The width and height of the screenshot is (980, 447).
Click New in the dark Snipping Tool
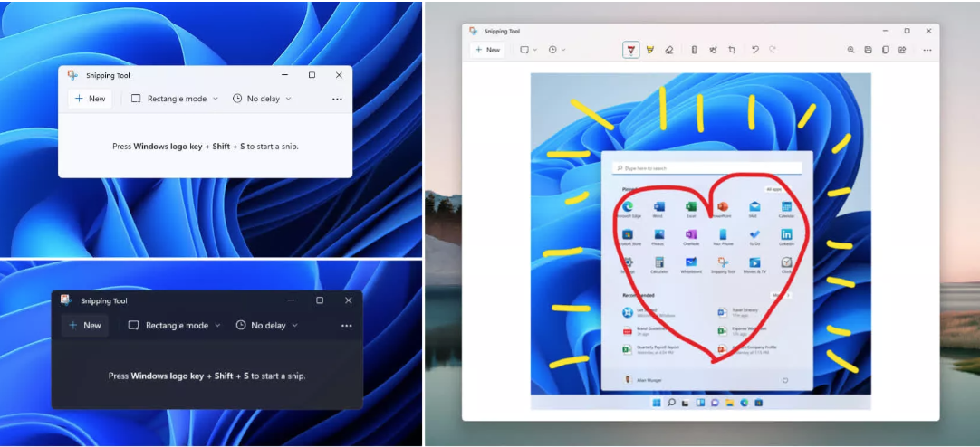(x=85, y=325)
